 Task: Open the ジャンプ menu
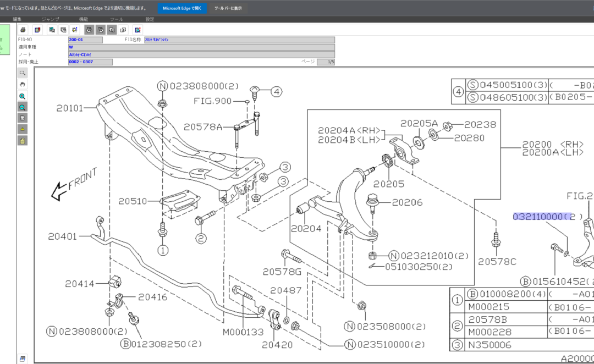[51, 19]
